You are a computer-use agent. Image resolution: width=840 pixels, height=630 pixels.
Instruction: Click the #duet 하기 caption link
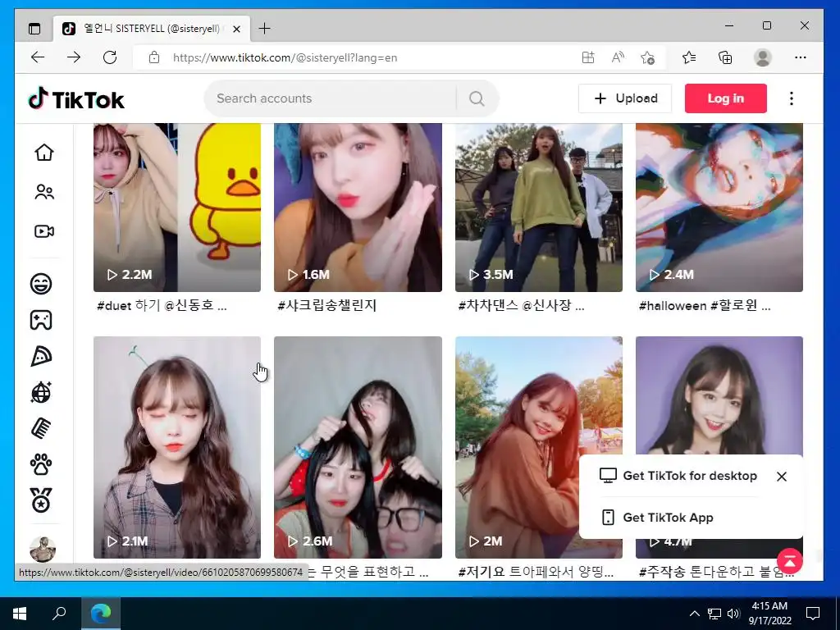click(162, 306)
